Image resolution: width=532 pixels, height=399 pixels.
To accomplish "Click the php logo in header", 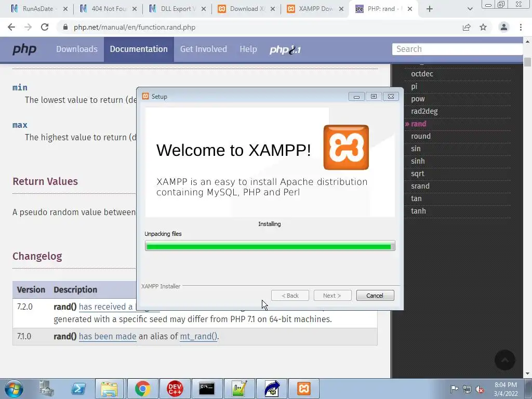I will pos(24,49).
